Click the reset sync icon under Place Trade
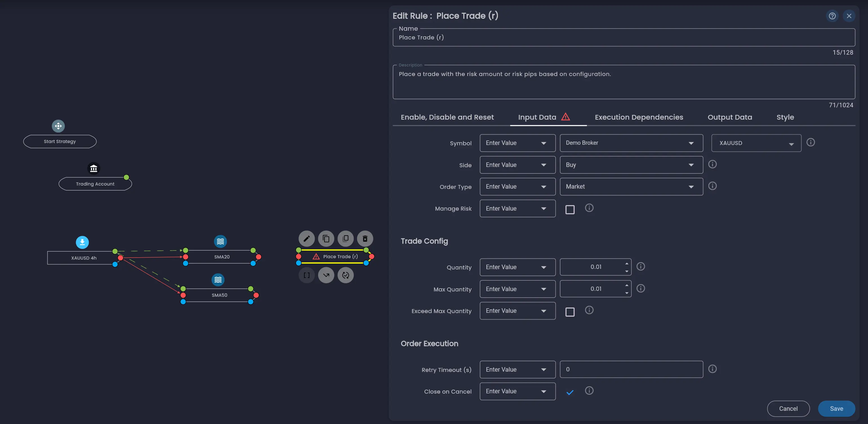 coord(345,275)
